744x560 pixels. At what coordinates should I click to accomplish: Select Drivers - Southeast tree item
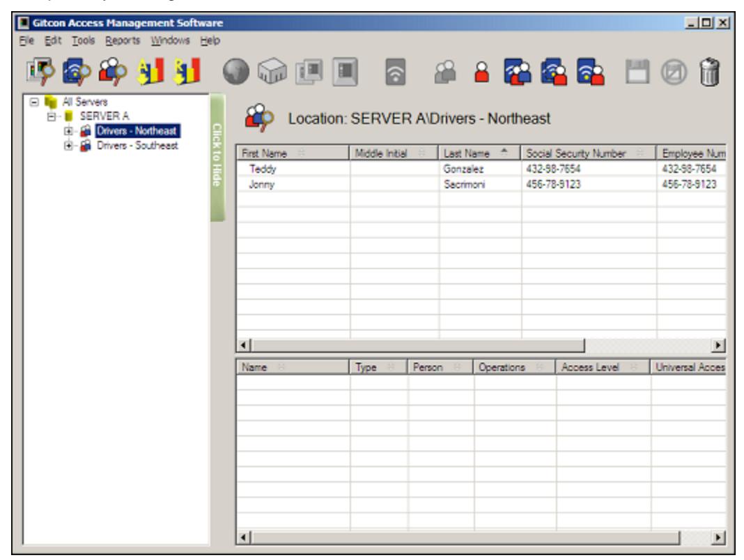coord(138,145)
